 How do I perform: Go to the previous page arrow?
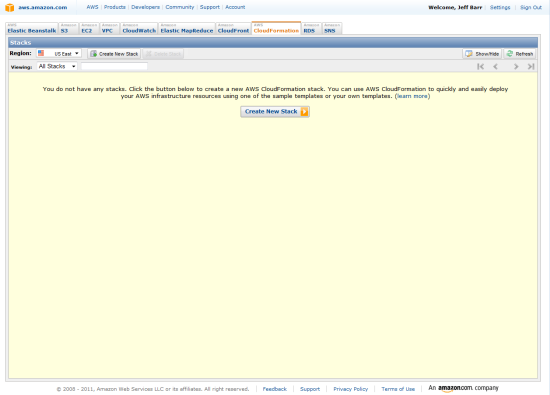pyautogui.click(x=496, y=66)
